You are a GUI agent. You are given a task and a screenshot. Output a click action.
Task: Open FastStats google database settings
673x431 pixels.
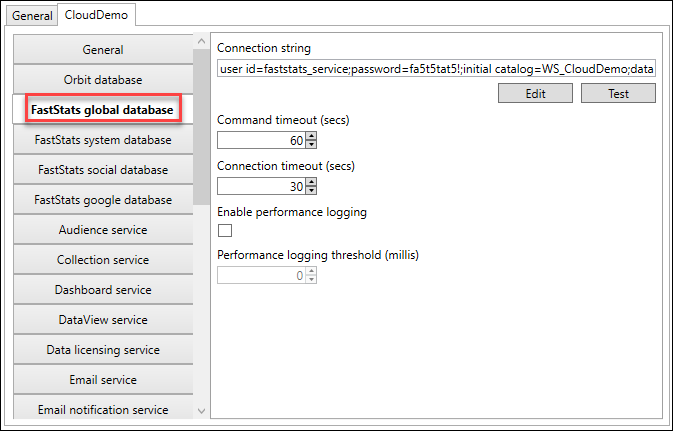click(103, 200)
